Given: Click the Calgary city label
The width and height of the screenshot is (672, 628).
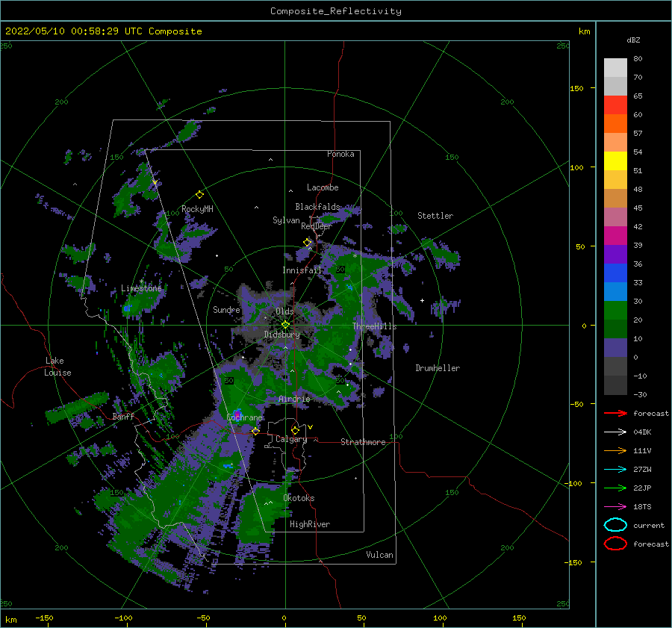Looking at the screenshot, I should [x=291, y=439].
